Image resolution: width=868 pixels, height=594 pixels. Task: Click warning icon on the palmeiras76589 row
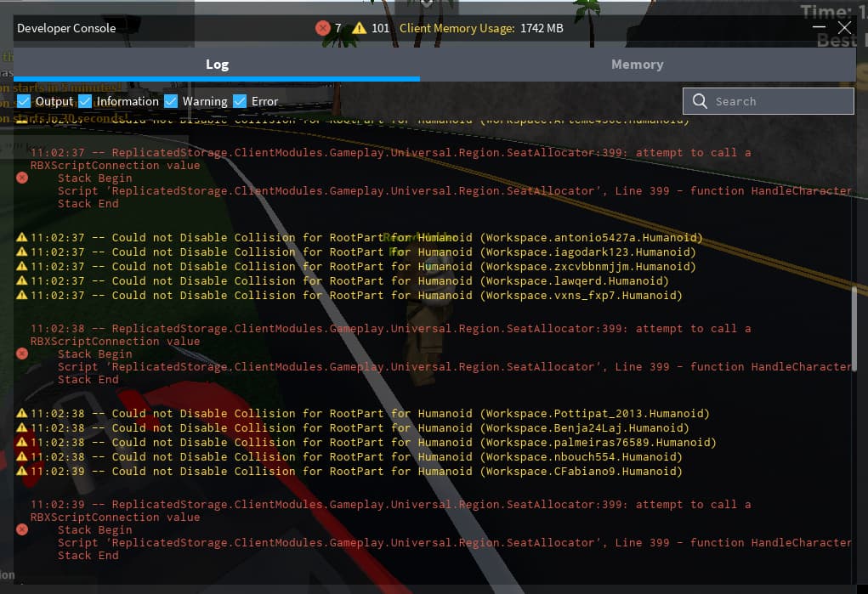tap(22, 442)
